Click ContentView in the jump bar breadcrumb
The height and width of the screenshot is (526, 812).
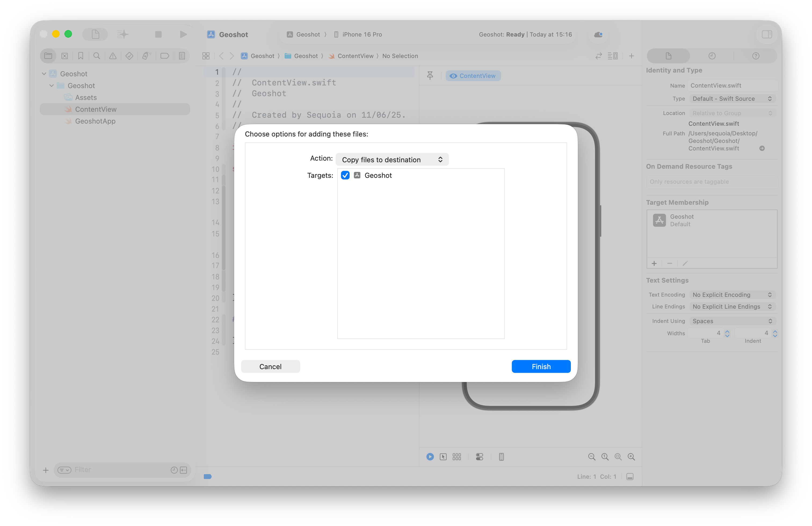355,56
